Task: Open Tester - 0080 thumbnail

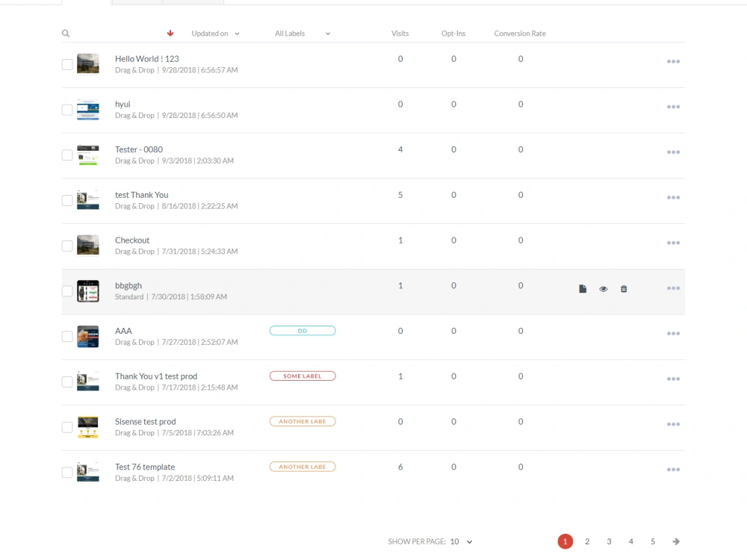Action: click(88, 155)
